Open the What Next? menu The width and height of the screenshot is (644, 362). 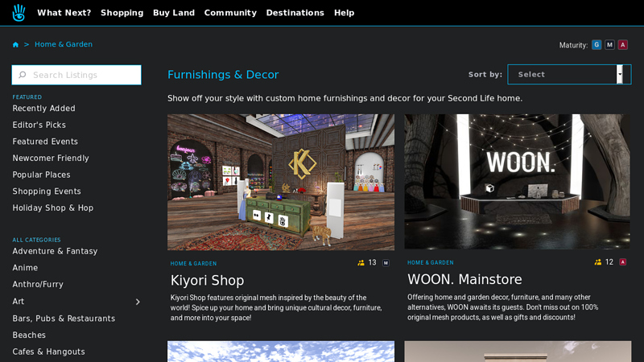64,13
